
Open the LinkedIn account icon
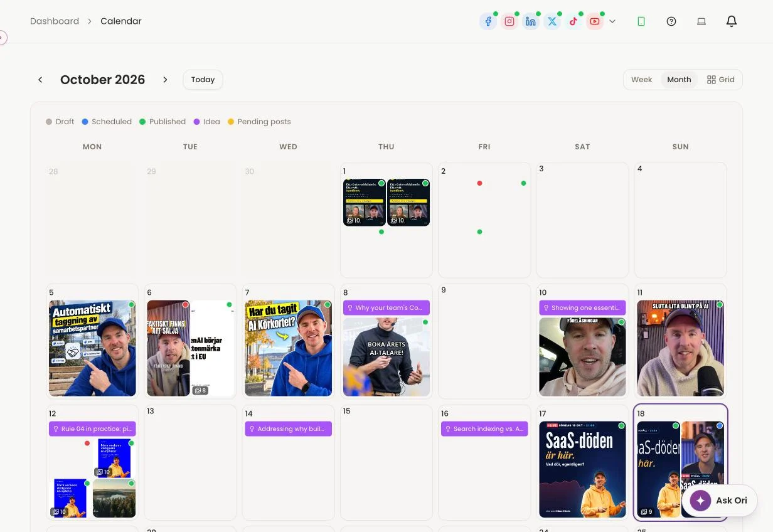[531, 21]
